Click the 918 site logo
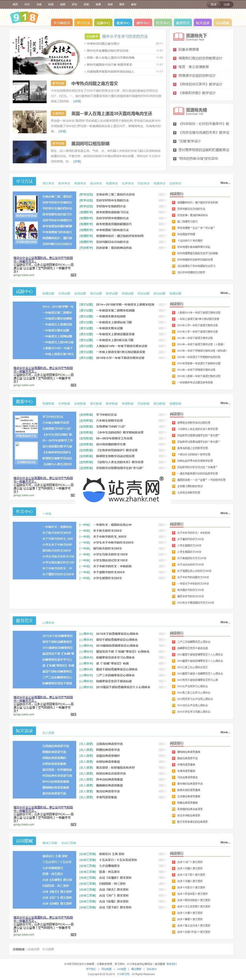 [24, 18]
